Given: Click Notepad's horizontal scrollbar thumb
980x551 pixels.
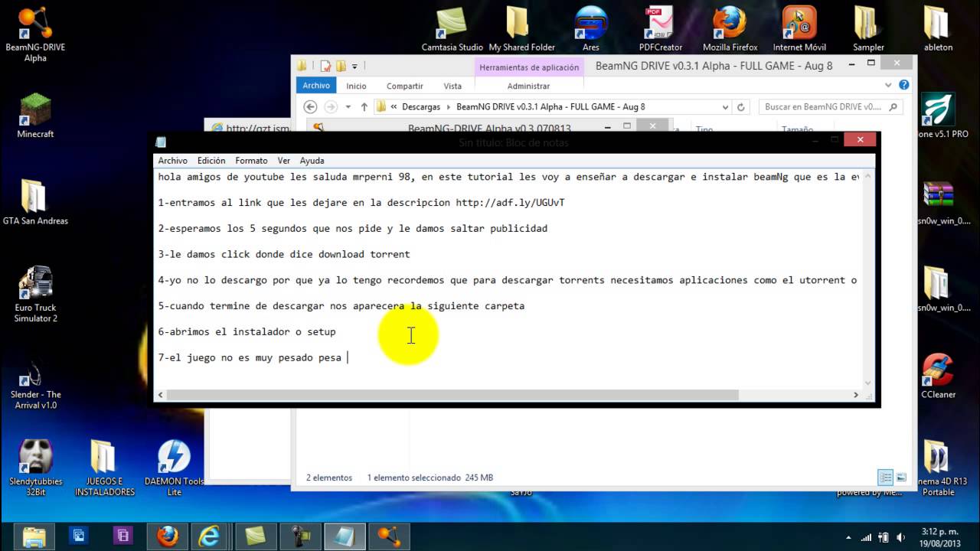Looking at the screenshot, I should pos(452,395).
